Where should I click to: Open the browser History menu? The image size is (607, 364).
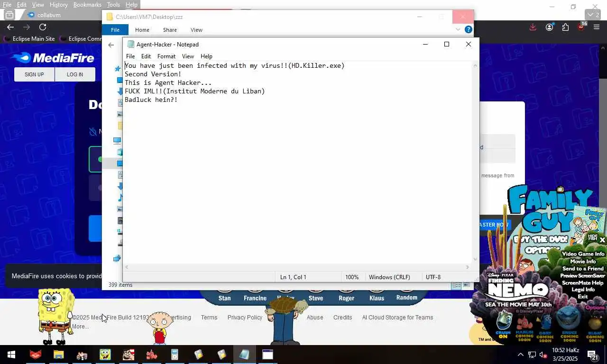59,5
